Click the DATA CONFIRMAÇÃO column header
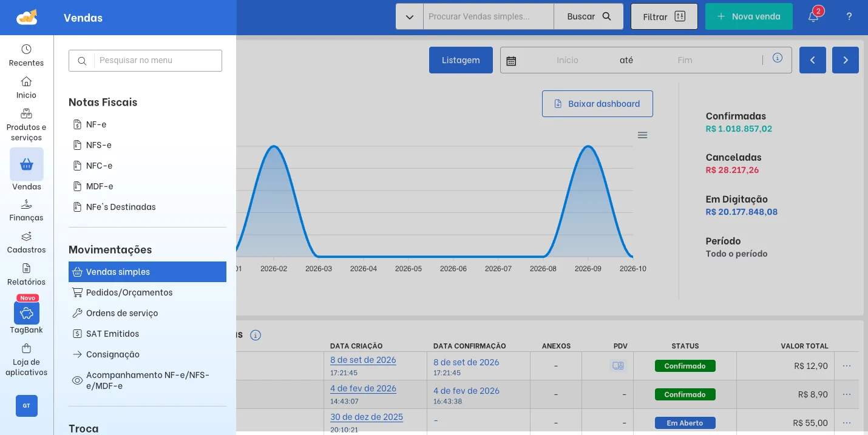The image size is (868, 435). (469, 346)
